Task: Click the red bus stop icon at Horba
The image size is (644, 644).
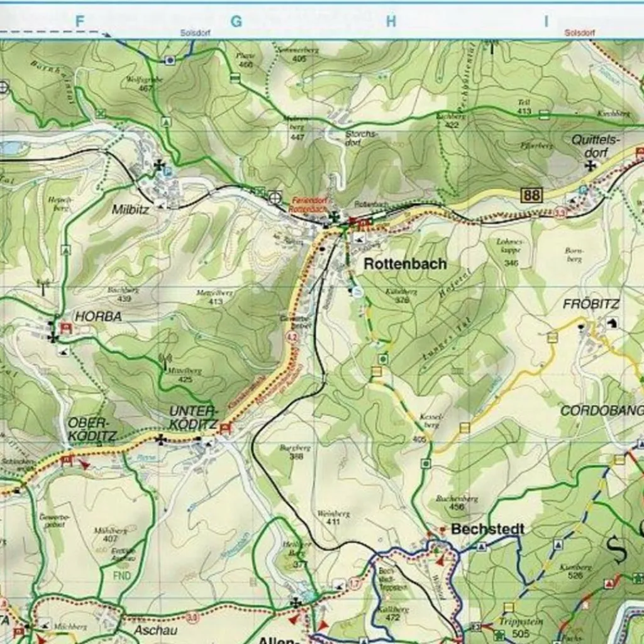Action: coord(67,328)
